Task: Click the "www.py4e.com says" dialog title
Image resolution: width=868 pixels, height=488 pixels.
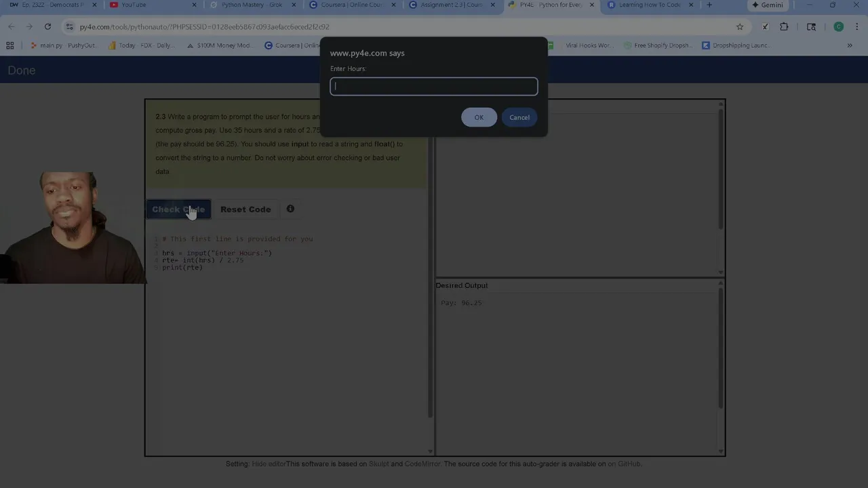Action: pyautogui.click(x=367, y=53)
